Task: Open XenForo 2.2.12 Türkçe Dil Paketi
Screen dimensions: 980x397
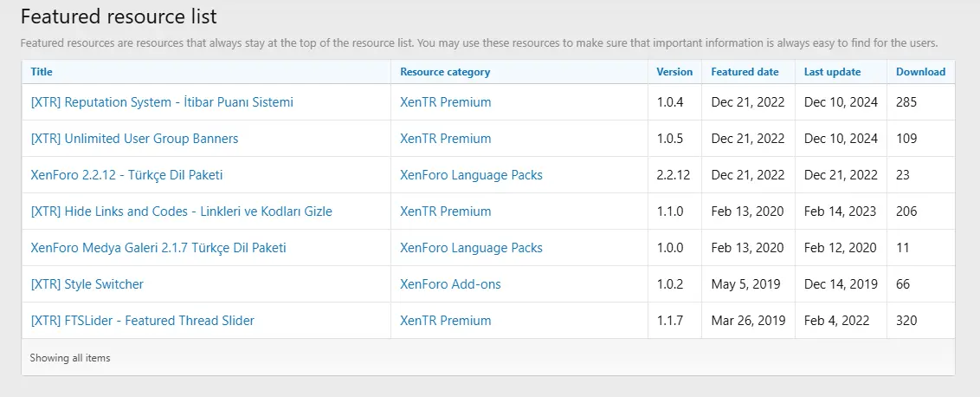Action: click(127, 175)
